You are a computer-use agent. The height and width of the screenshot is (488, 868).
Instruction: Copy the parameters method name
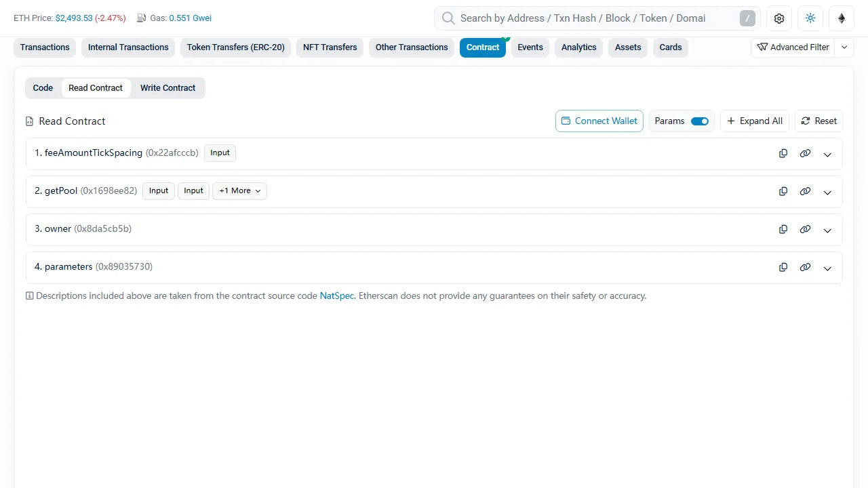(783, 267)
